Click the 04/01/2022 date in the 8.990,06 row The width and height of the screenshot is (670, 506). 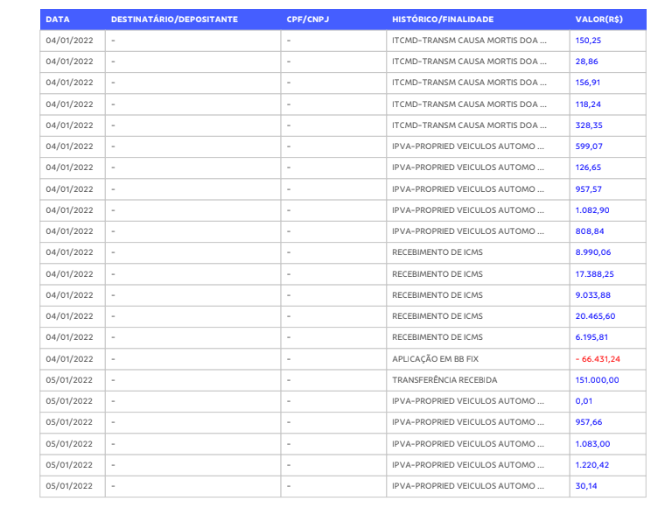(69, 252)
